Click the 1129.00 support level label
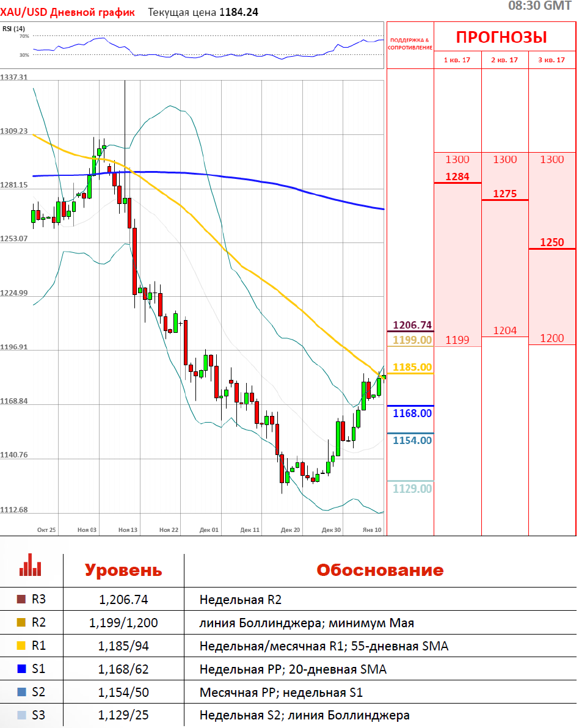 click(412, 489)
